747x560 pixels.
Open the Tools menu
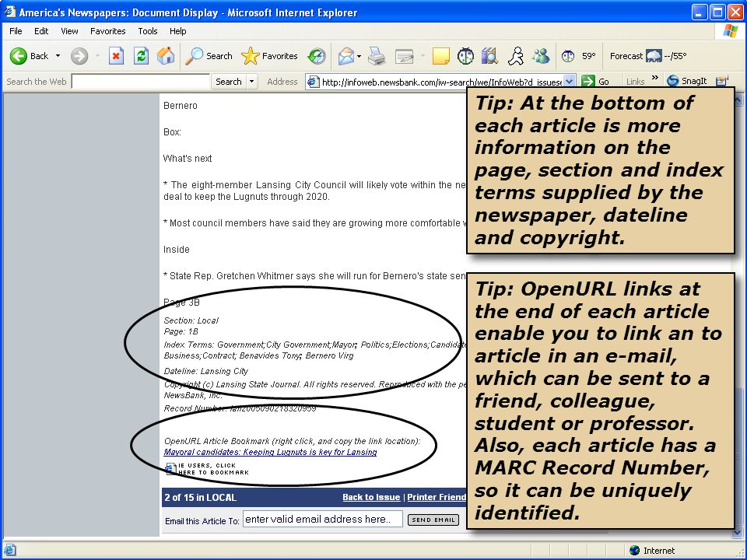point(148,31)
